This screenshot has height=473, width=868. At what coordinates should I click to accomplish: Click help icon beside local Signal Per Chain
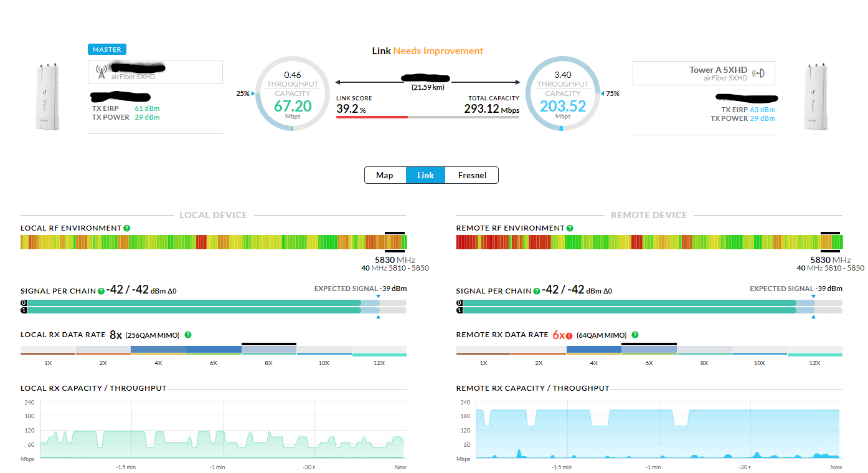click(x=101, y=291)
